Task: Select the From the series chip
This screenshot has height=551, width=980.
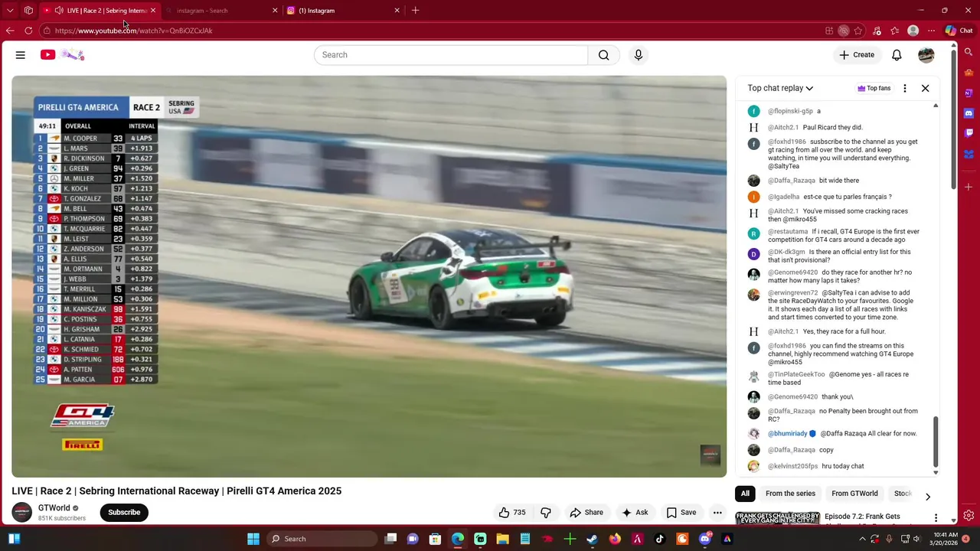Action: (x=790, y=494)
